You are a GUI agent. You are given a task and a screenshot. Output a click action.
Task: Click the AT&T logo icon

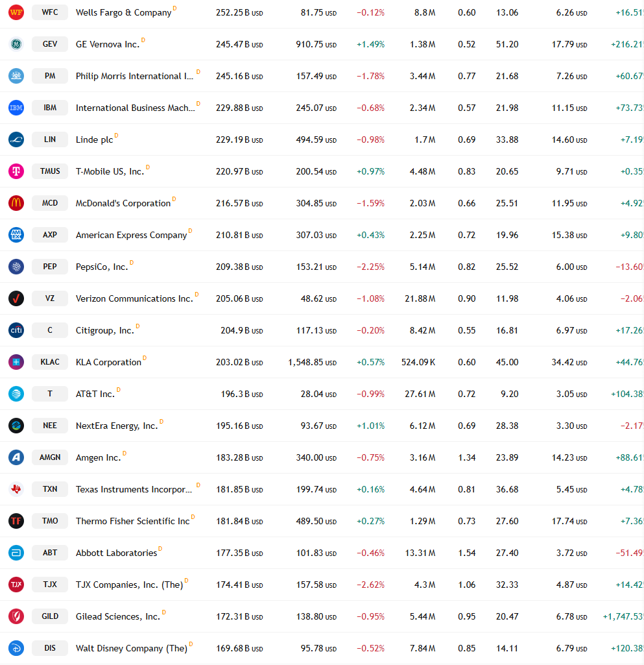point(16,394)
